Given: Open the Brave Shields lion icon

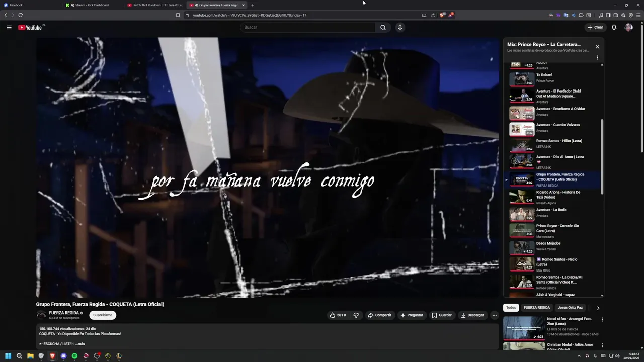Looking at the screenshot, I should tap(442, 15).
